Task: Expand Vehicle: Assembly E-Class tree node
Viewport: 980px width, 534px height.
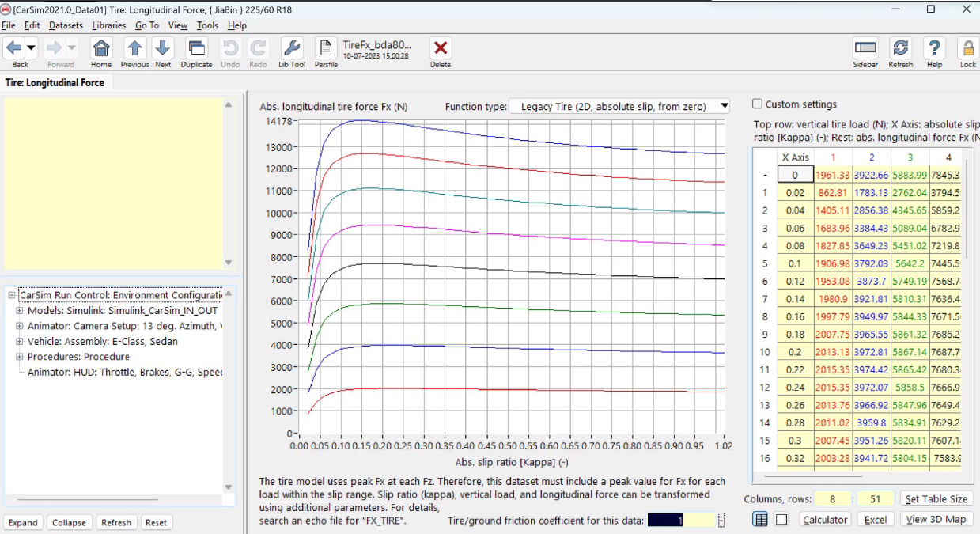Action: (x=19, y=342)
